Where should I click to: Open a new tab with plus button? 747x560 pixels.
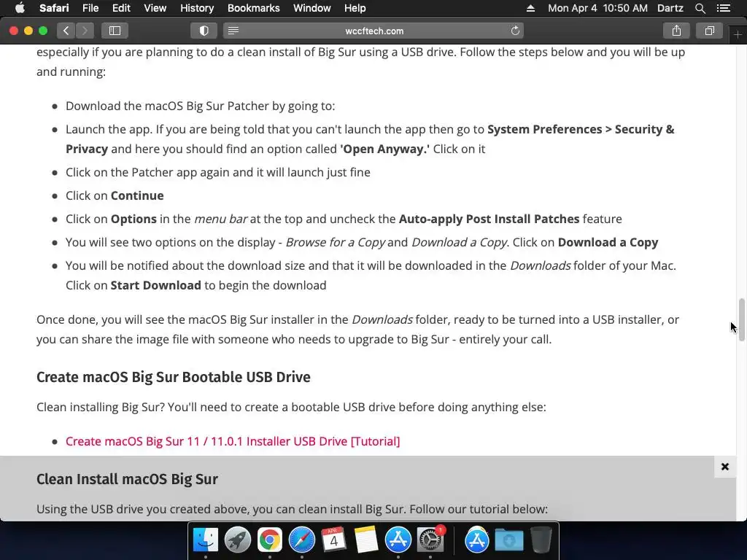738,35
